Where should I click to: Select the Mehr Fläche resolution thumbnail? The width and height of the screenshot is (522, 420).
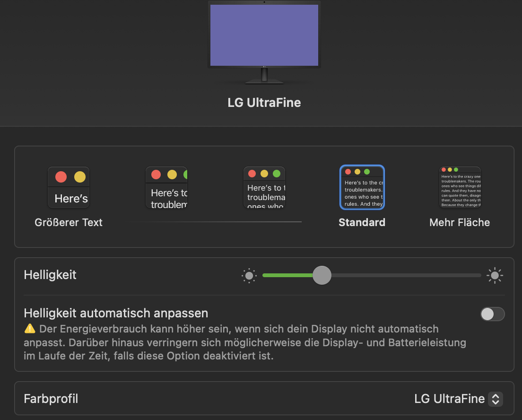point(460,187)
